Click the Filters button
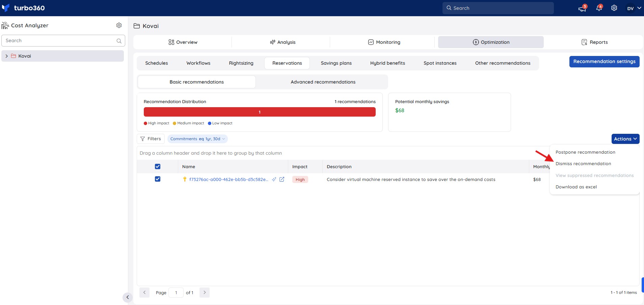The image size is (644, 305). pos(151,139)
